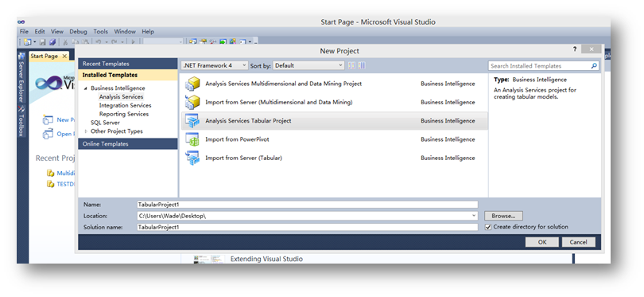Expand the Other Project Types node
Screen dimensions: 644x297
click(x=86, y=131)
